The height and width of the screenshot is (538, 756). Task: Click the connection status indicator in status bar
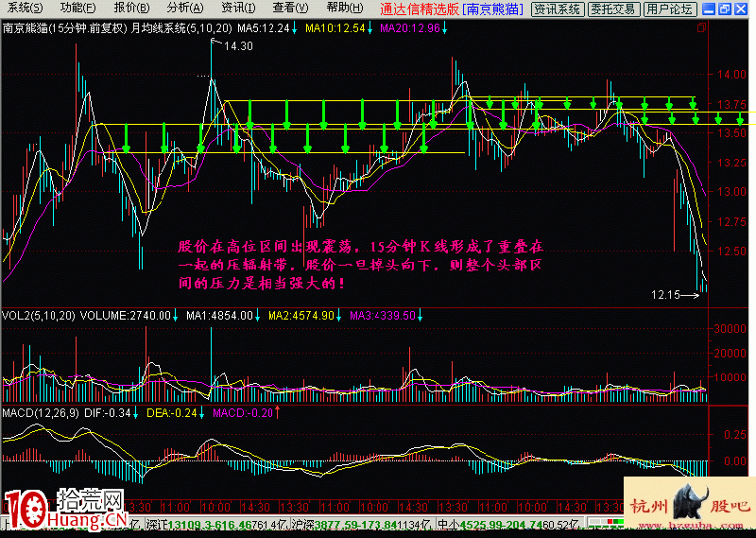607,524
